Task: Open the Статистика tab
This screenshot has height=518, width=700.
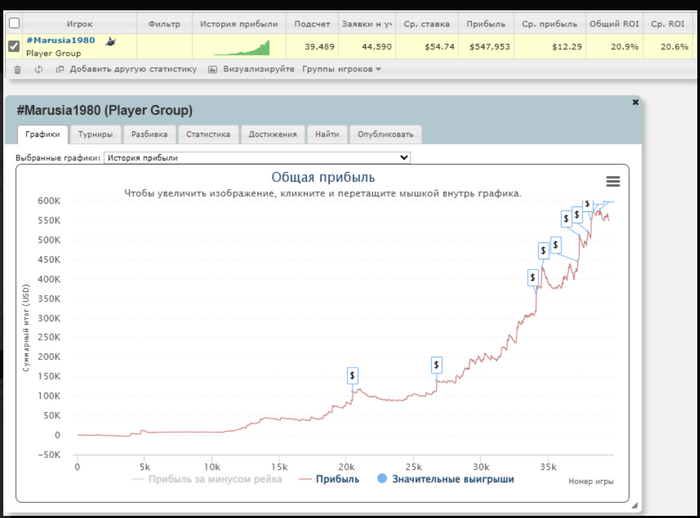Action: [x=208, y=134]
